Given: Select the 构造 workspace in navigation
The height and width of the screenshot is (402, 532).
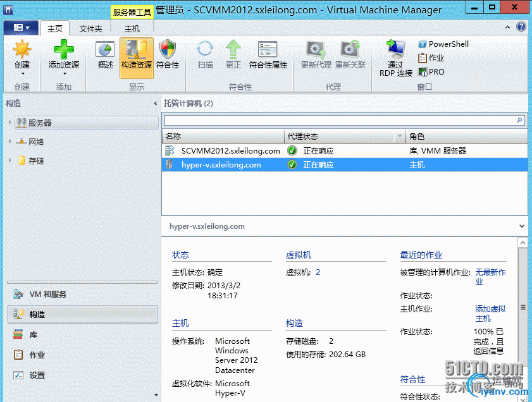Looking at the screenshot, I should [x=82, y=314].
